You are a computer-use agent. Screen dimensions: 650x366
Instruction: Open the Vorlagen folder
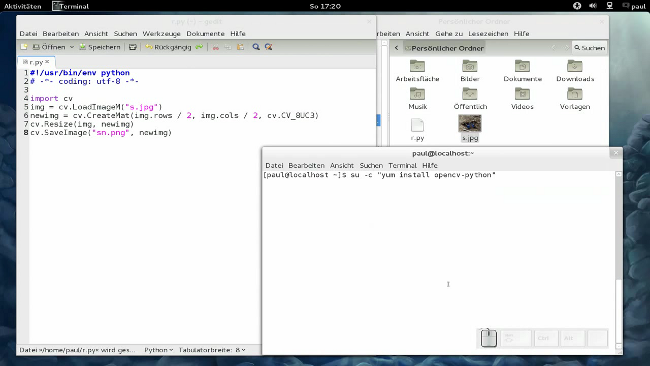point(575,99)
